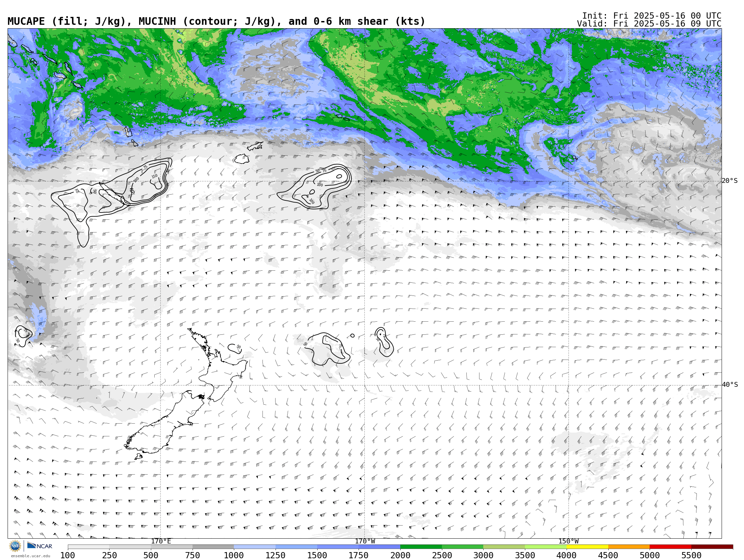Click the 40°S latitude label
This screenshot has width=744, height=560.
[x=730, y=385]
